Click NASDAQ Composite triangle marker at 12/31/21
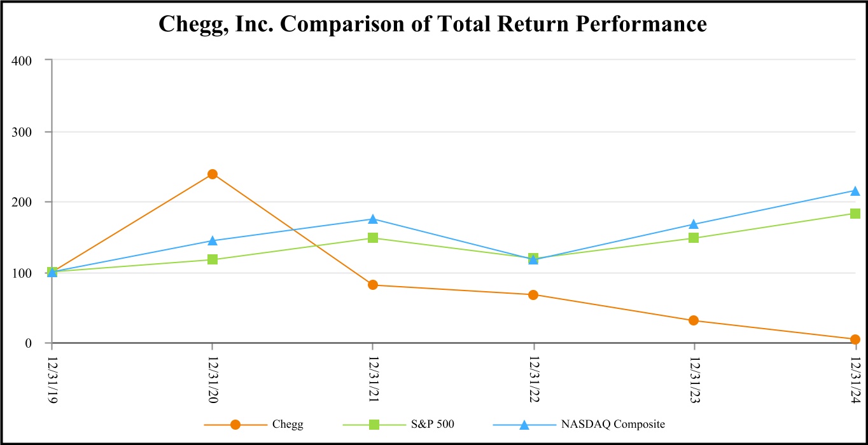This screenshot has height=445, width=868. [x=373, y=219]
